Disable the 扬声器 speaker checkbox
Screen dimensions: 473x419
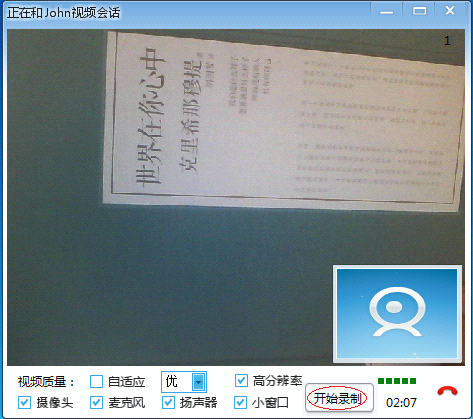(x=168, y=403)
